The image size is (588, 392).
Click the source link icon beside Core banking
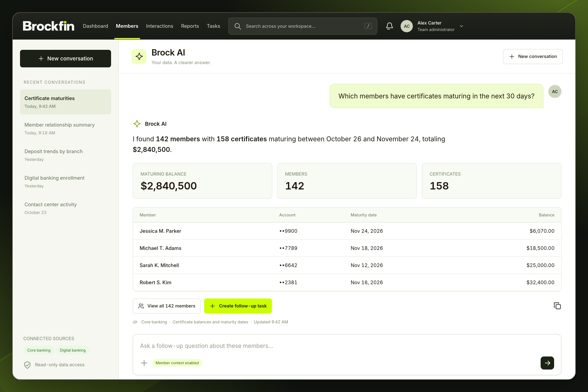coord(135,322)
